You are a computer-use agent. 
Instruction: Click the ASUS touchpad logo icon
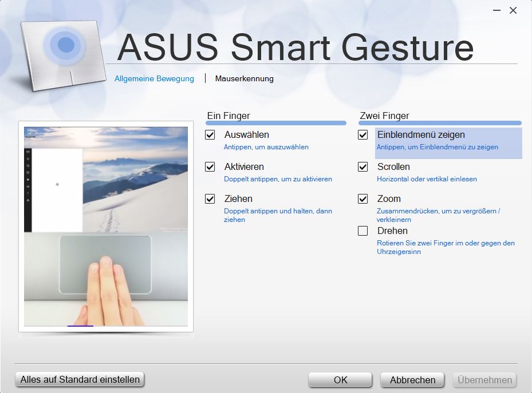point(64,55)
